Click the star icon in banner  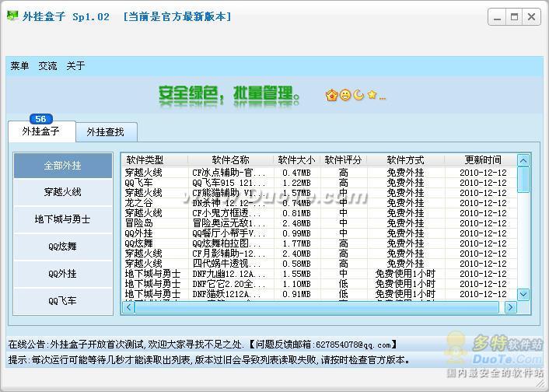(x=372, y=94)
